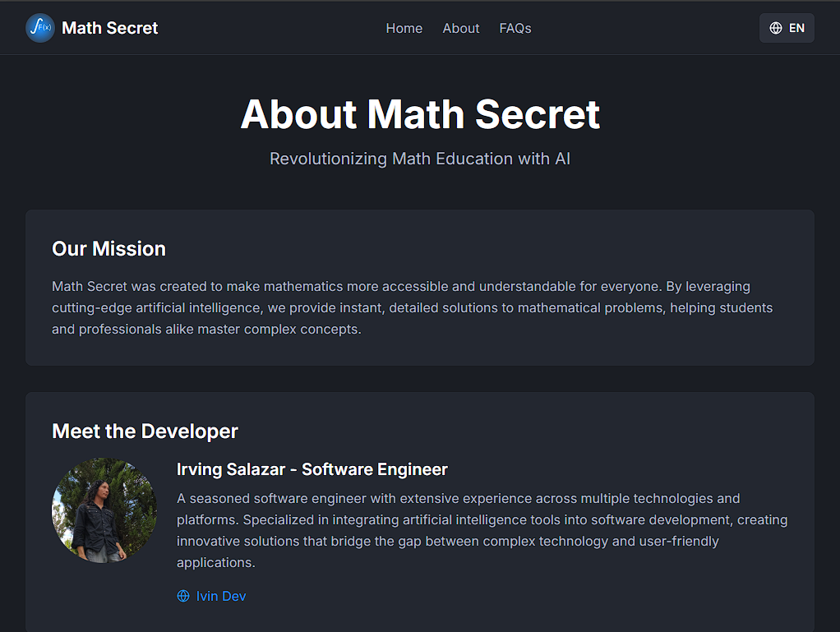Click the Math Secret brand name
Image resolution: width=840 pixels, height=632 pixels.
(110, 28)
